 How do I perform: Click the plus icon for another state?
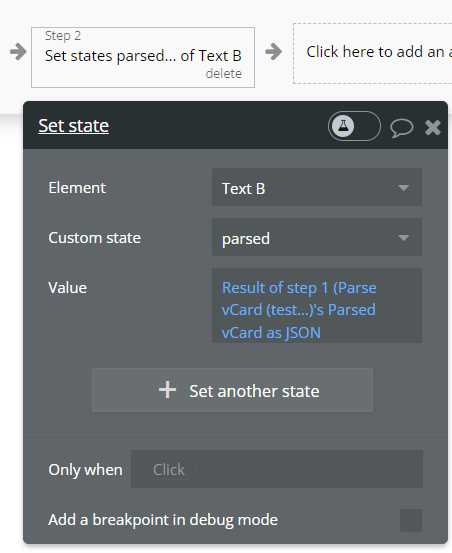point(167,390)
